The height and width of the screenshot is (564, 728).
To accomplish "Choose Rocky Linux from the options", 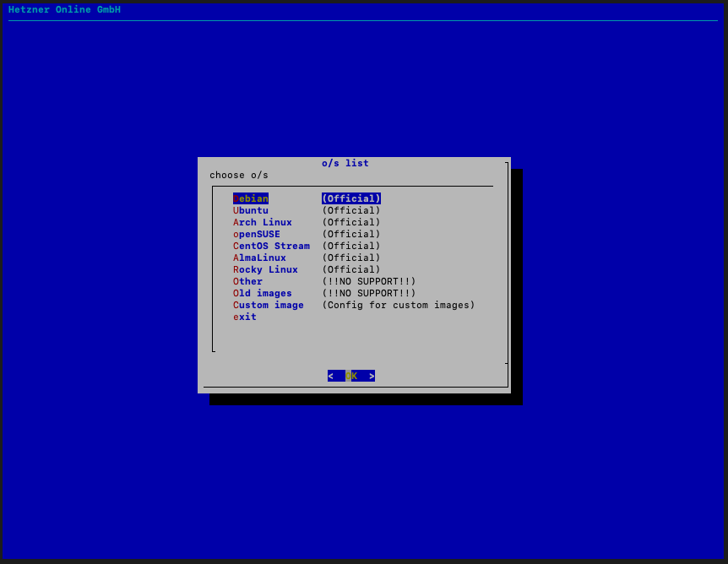I will pyautogui.click(x=264, y=269).
